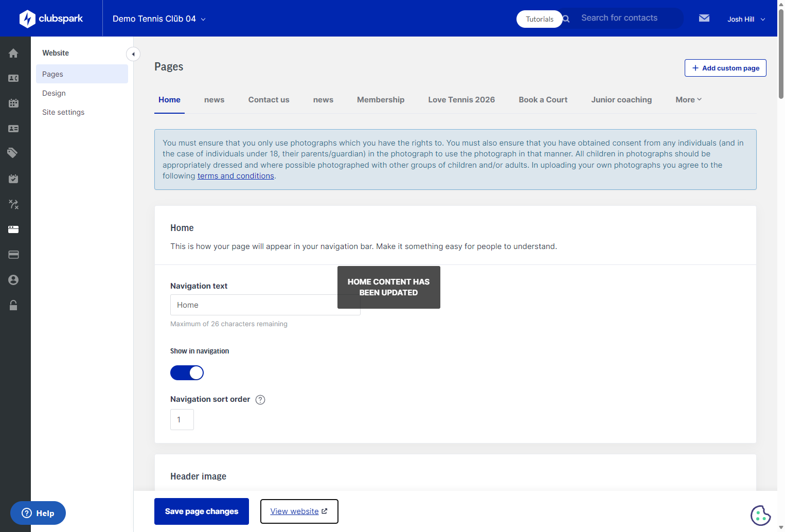The image size is (785, 532).
Task: Switch to the Membership tab
Action: [x=381, y=100]
